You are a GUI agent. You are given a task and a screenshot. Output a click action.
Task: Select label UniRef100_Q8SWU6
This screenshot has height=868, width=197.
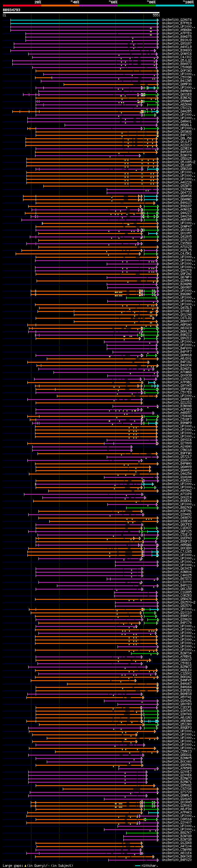point(176,132)
